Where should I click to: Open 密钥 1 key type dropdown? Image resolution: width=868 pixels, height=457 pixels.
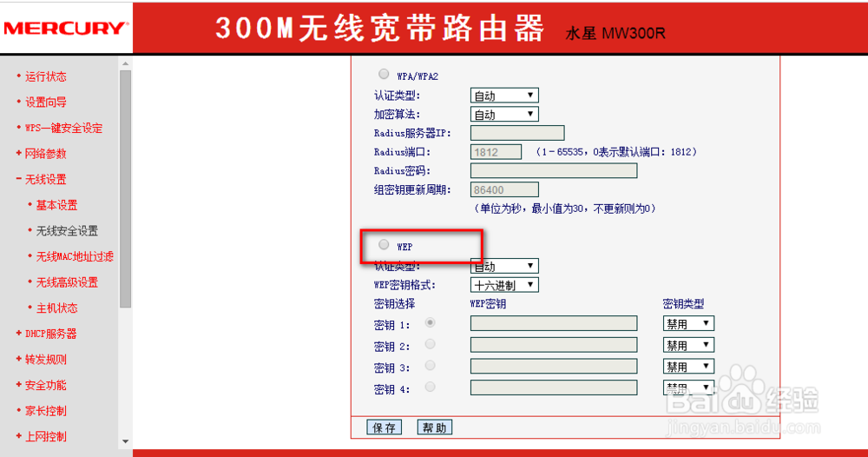click(x=688, y=323)
